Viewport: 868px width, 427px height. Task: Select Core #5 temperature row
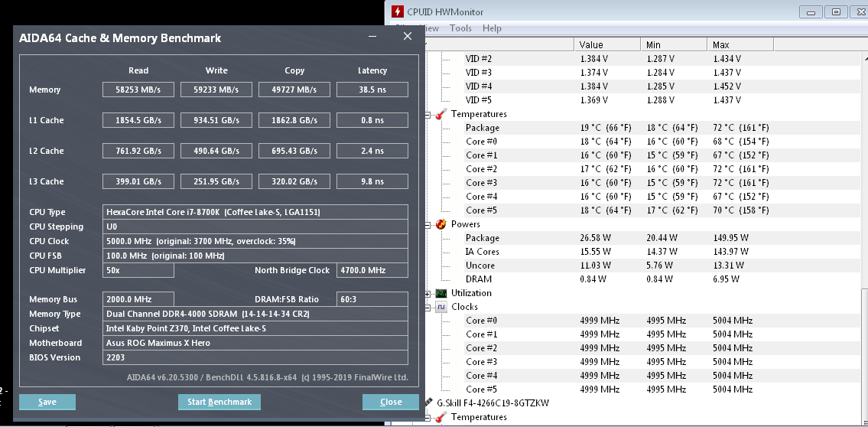[x=662, y=210]
